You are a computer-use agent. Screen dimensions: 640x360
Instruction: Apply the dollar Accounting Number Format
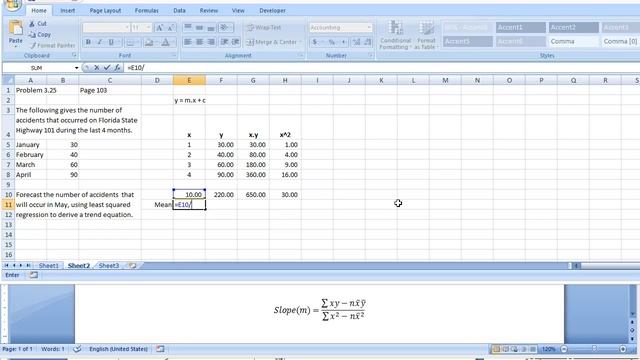coord(315,42)
